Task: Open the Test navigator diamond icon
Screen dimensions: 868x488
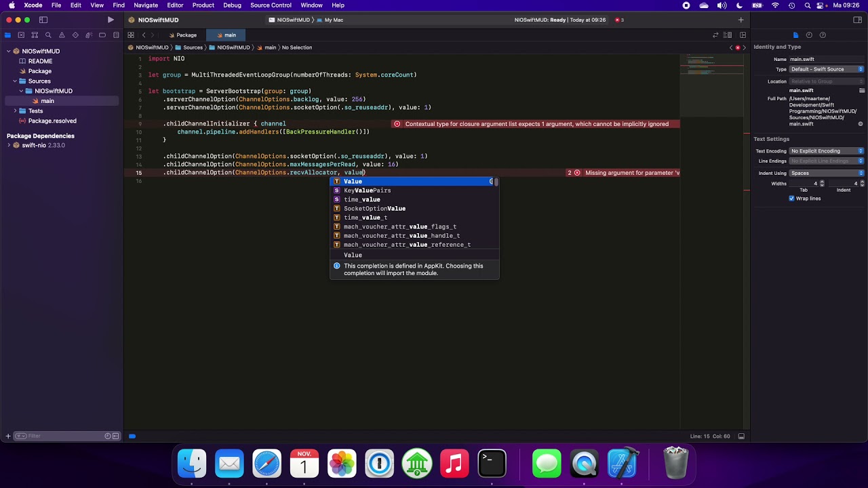Action: (75, 35)
